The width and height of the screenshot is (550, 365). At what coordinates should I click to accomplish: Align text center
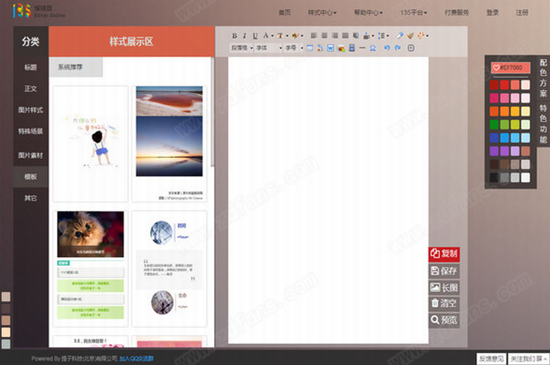coord(324,35)
